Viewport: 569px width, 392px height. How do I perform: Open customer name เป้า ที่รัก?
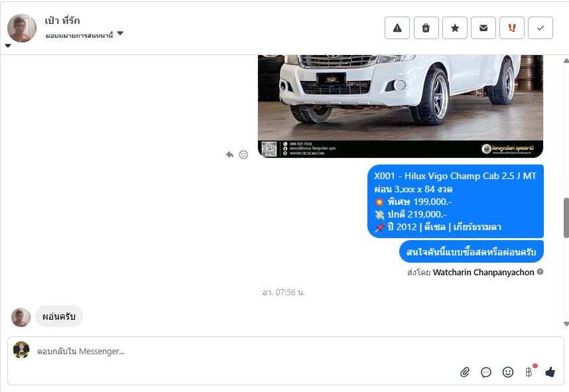tap(62, 21)
